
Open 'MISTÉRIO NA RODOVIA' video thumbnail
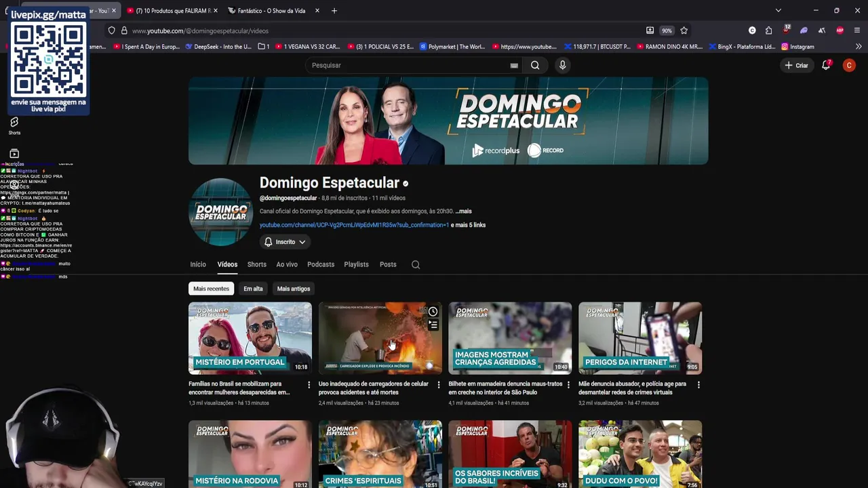pyautogui.click(x=250, y=454)
